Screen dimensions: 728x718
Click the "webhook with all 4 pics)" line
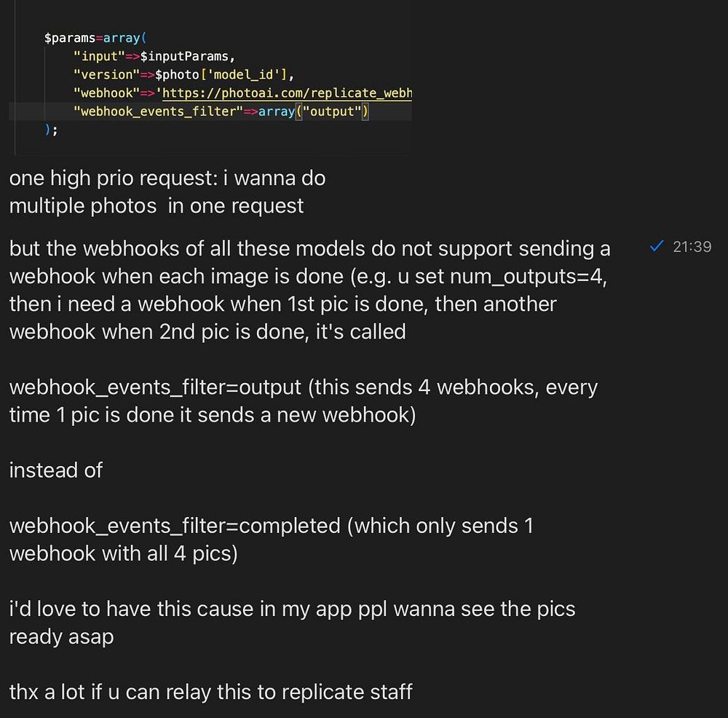123,553
